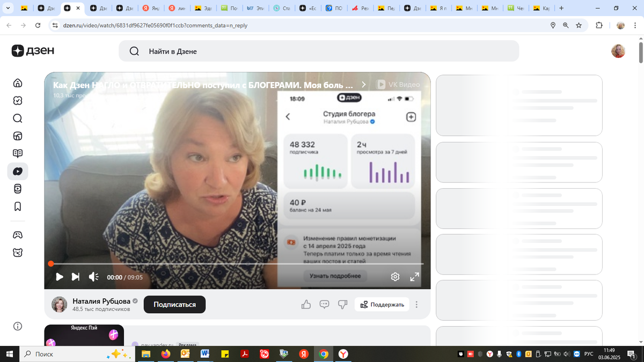Reload the page in Chrome
Image resolution: width=644 pixels, height=362 pixels.
38,25
